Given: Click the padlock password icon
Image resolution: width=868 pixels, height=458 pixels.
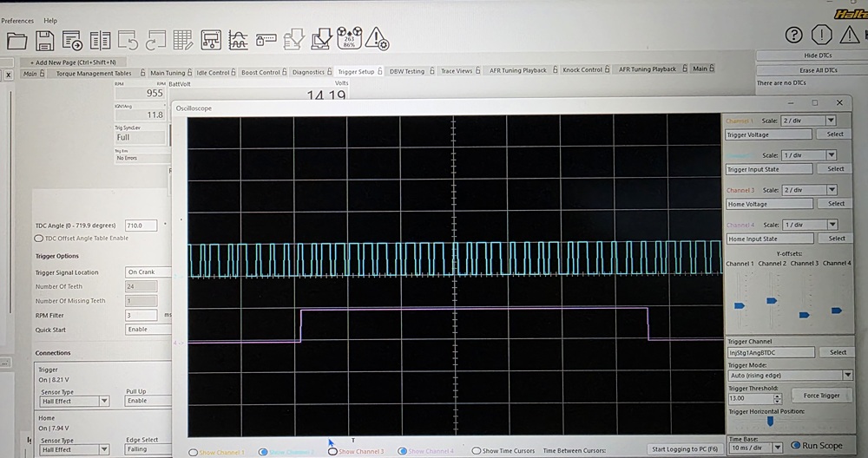Looking at the screenshot, I should click(266, 40).
